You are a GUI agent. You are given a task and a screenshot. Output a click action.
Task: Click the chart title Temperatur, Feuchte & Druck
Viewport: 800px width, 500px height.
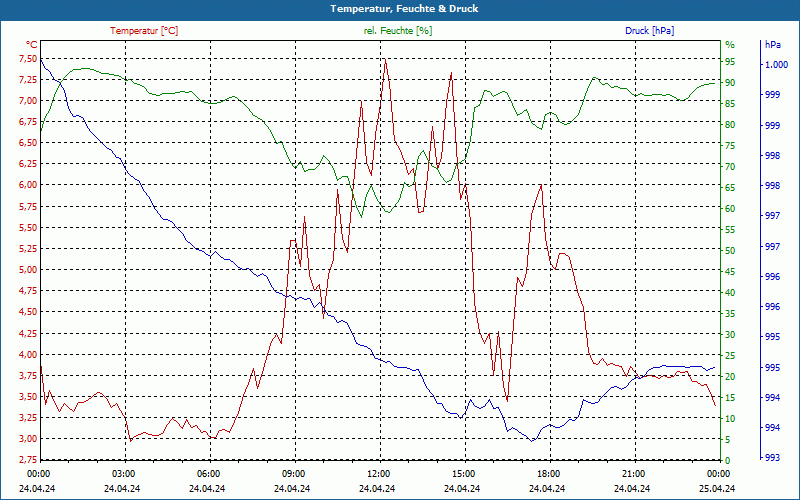(404, 9)
